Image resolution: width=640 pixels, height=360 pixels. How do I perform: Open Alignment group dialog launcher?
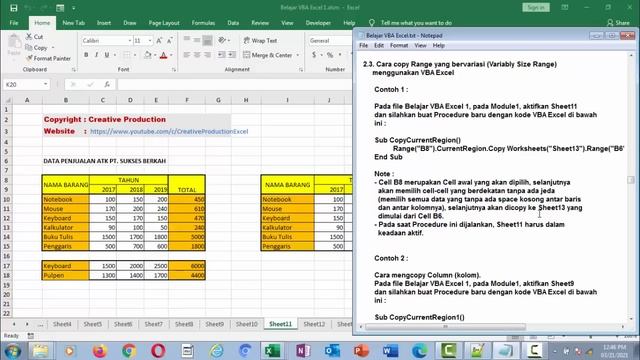[x=301, y=70]
